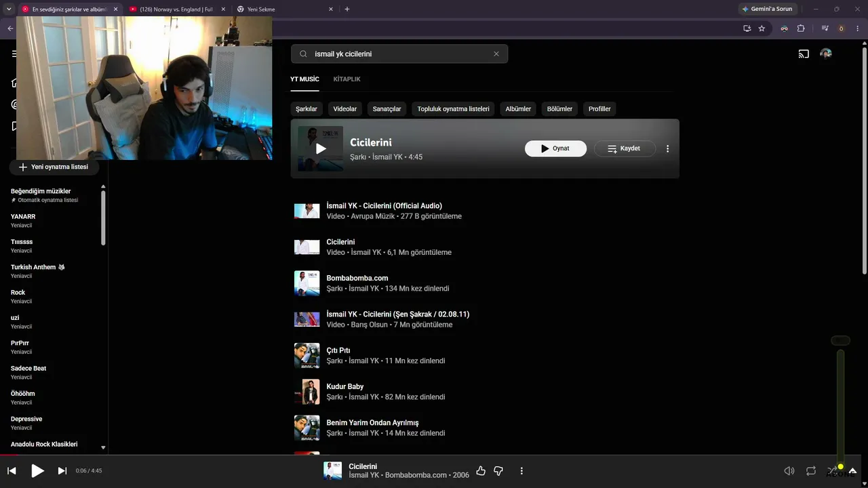Skip to the next track
The width and height of the screenshot is (868, 488).
[62, 470]
